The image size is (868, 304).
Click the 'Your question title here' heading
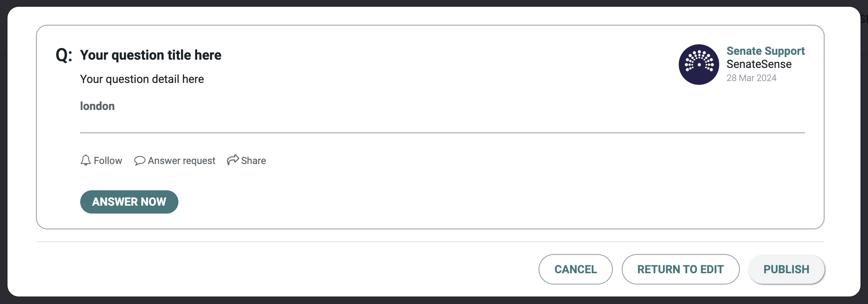[x=151, y=55]
